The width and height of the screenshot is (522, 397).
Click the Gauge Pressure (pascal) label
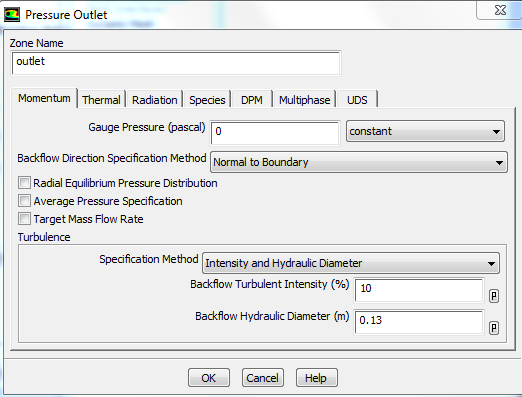pos(147,127)
